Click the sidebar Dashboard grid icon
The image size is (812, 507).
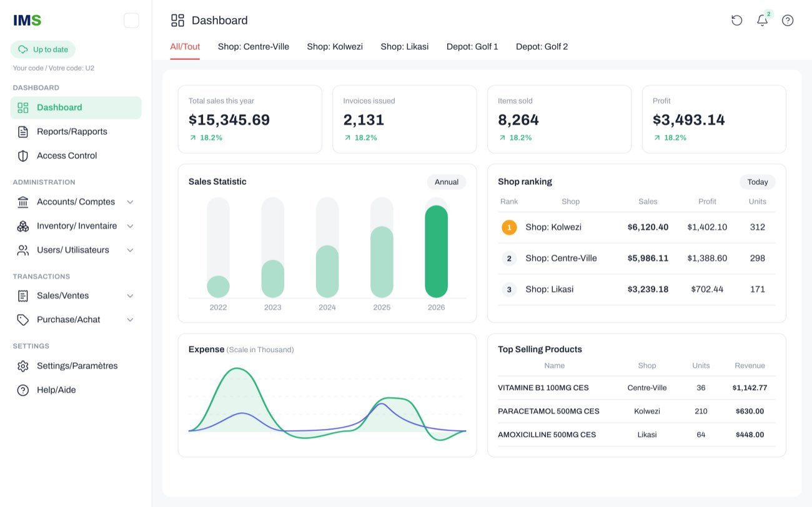(23, 107)
